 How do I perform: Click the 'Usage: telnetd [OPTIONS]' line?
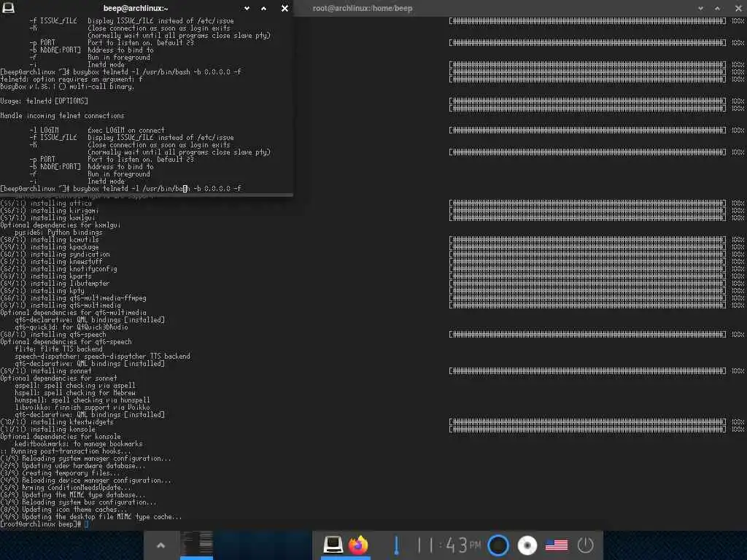44,101
